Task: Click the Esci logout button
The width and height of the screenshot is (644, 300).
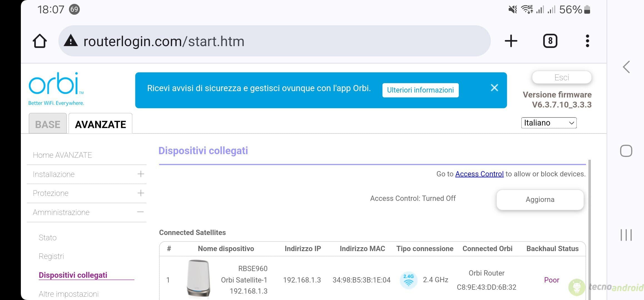Action: pos(562,77)
